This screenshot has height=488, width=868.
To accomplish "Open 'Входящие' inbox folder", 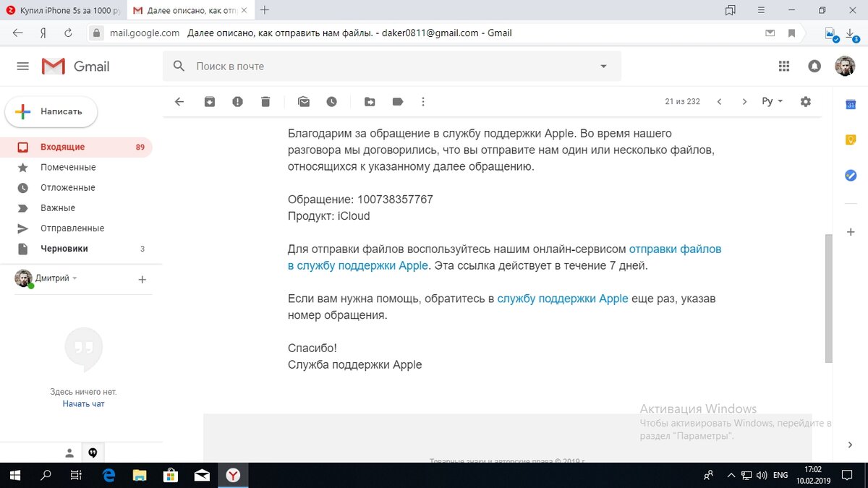I will [x=76, y=147].
